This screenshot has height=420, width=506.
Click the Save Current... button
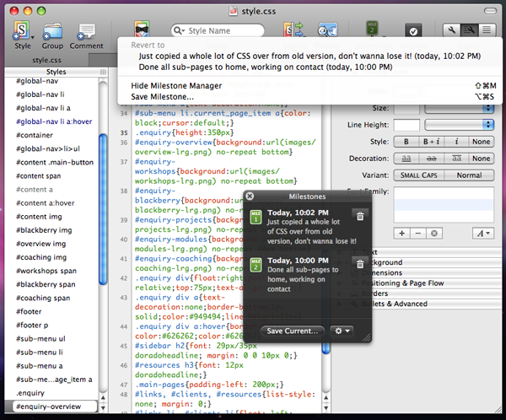pyautogui.click(x=293, y=331)
